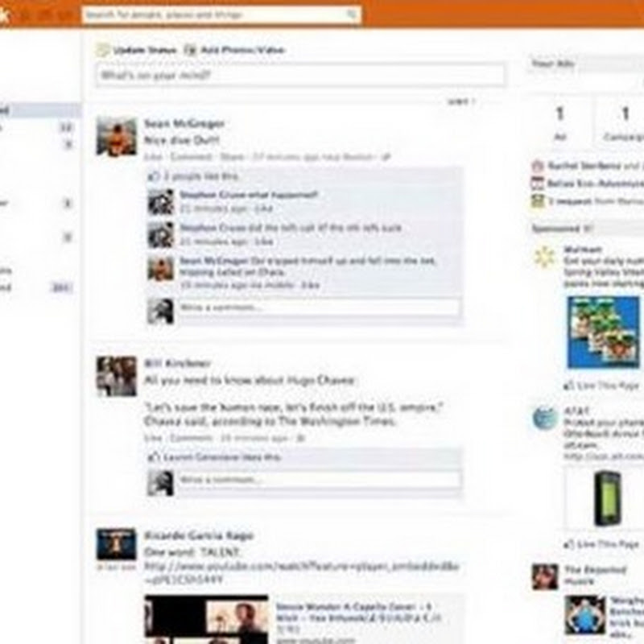Click Share under Sean McGregor's post
The width and height of the screenshot is (644, 644).
pyautogui.click(x=232, y=157)
